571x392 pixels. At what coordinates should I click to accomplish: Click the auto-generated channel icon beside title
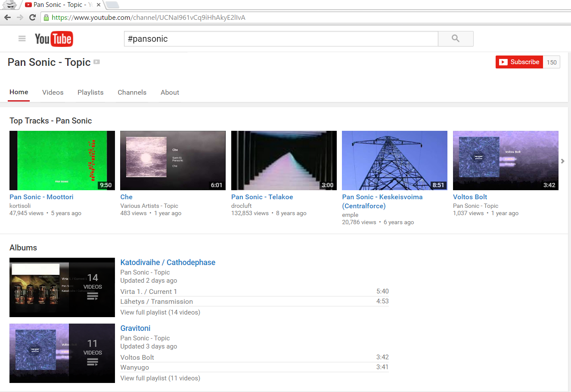97,62
